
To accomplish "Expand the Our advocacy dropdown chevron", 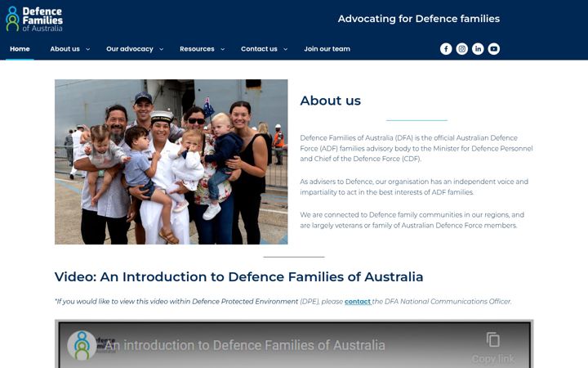I will pos(161,49).
